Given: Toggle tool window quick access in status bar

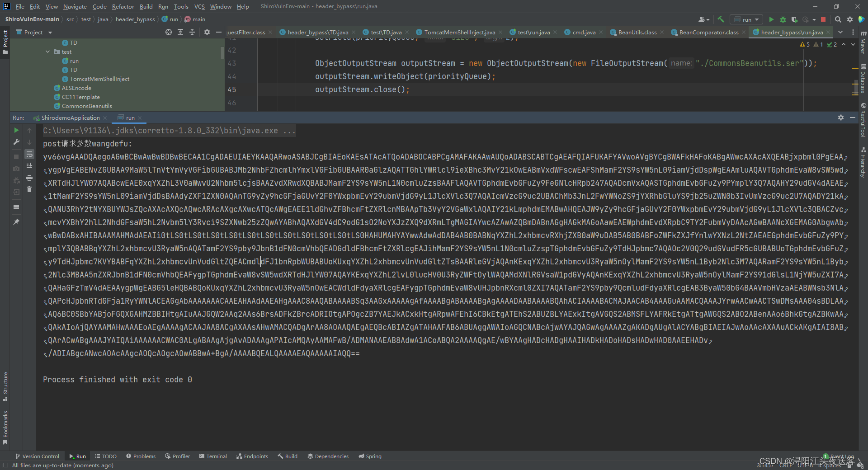Looking at the screenshot, I should point(5,465).
